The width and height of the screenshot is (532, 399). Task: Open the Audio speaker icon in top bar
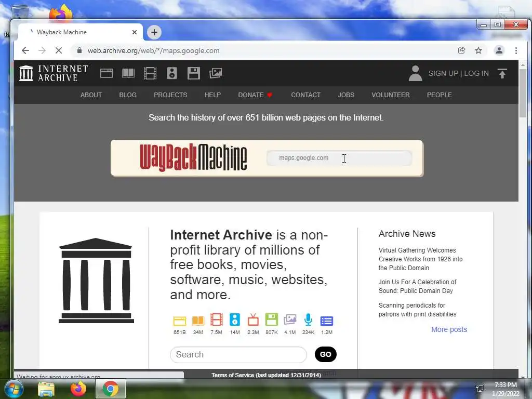tap(172, 73)
